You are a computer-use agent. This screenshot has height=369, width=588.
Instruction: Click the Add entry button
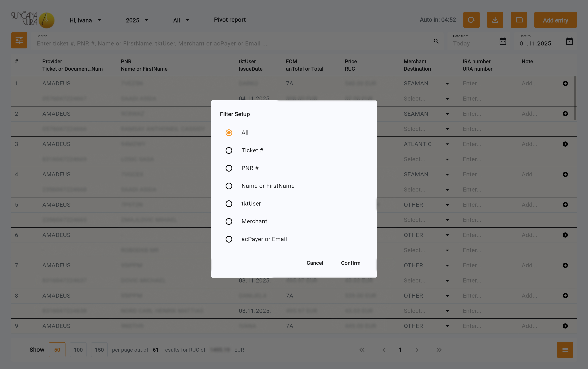(x=555, y=20)
